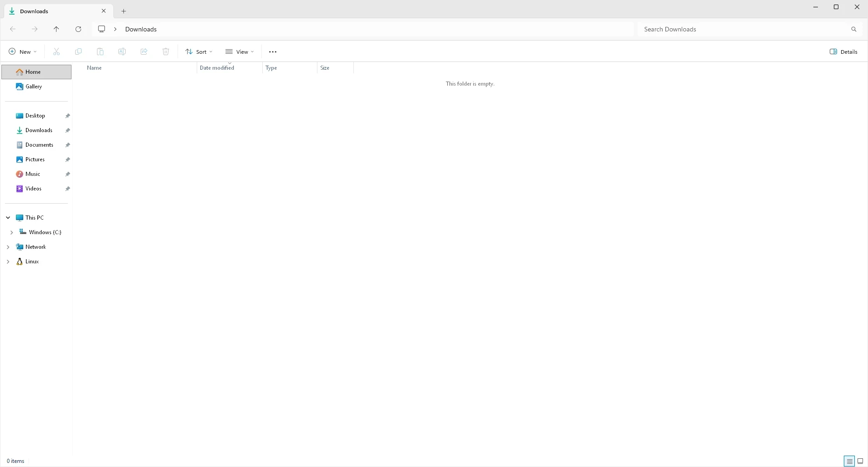Open the Sort dropdown menu
The width and height of the screenshot is (868, 467).
199,52
